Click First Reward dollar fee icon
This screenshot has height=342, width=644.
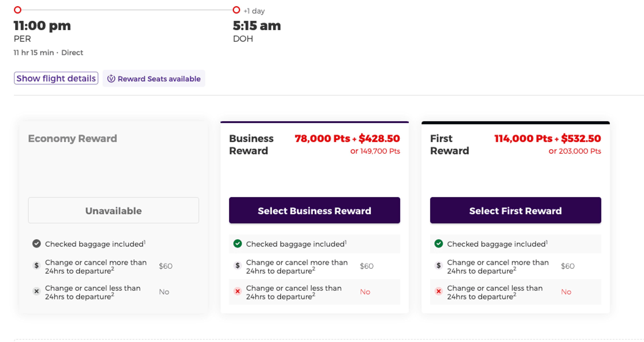(x=439, y=265)
